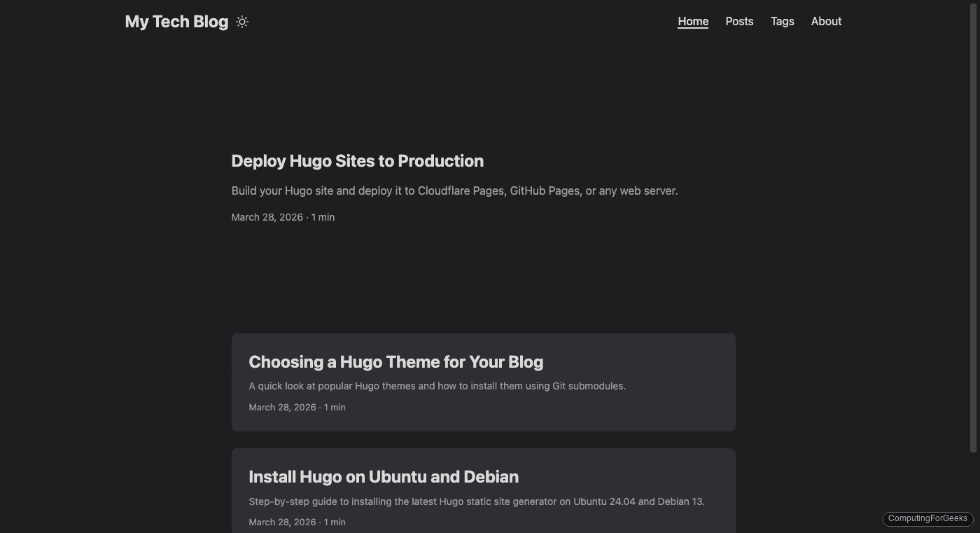Viewport: 980px width, 533px height.
Task: Open the Posts section
Action: tap(739, 22)
